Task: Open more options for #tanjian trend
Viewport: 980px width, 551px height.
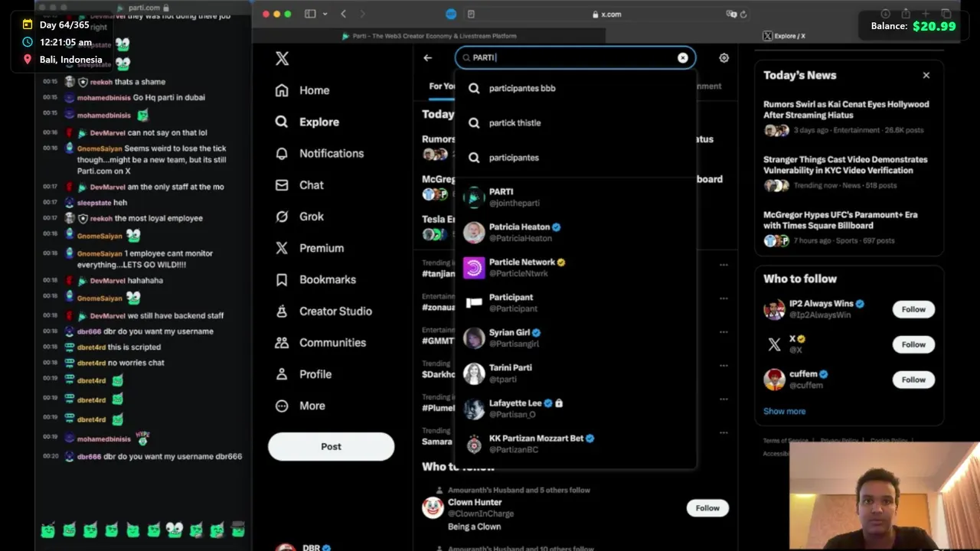Action: [724, 265]
